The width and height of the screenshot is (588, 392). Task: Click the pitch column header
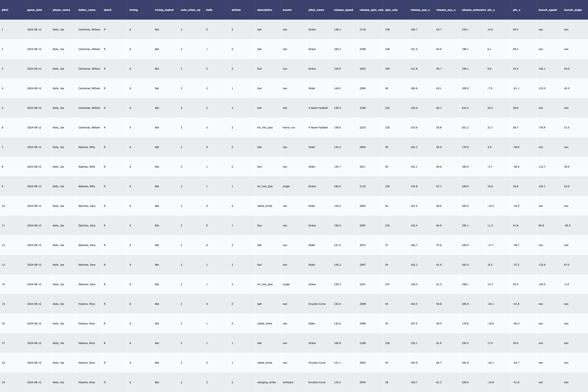[x=5, y=10]
